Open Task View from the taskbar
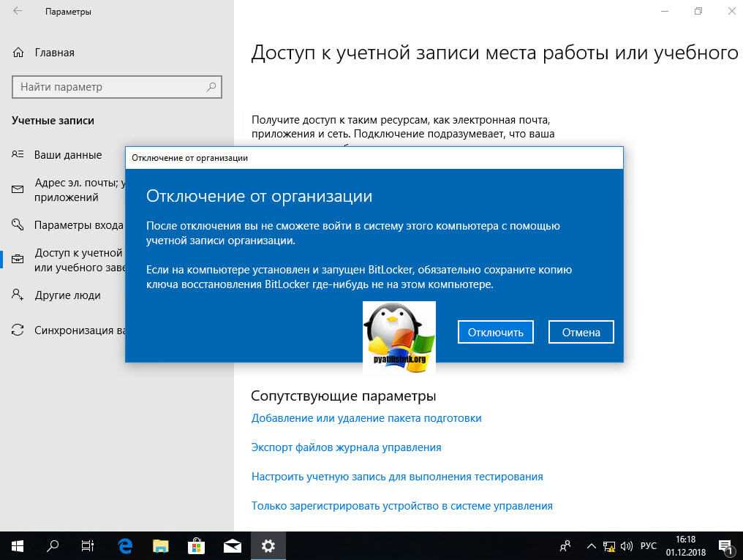 pyautogui.click(x=88, y=545)
